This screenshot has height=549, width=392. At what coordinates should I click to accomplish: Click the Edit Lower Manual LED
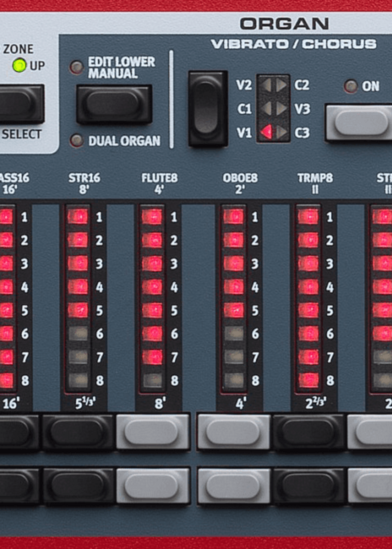tap(76, 67)
